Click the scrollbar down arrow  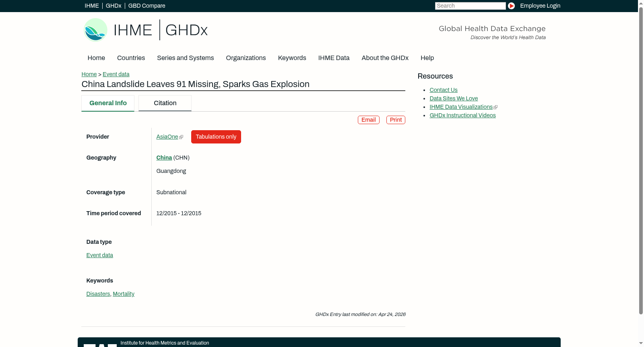pos(641,343)
